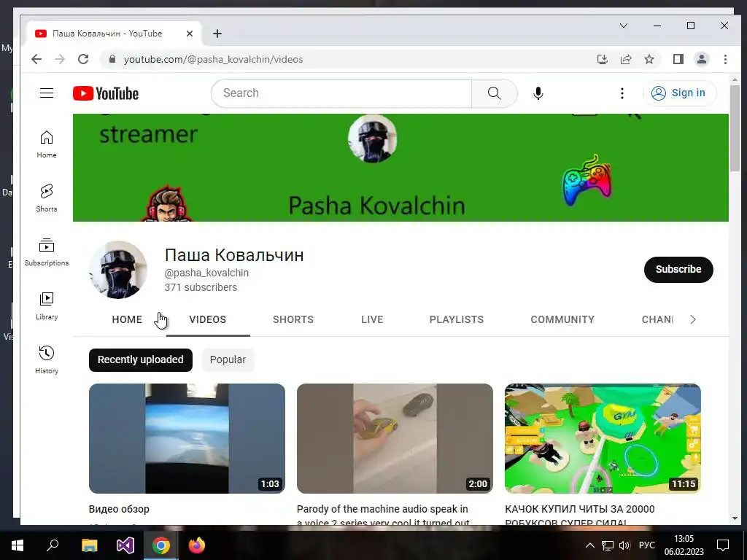Image resolution: width=747 pixels, height=560 pixels.
Task: Open the Видео обзор video thumbnail
Action: (x=187, y=438)
